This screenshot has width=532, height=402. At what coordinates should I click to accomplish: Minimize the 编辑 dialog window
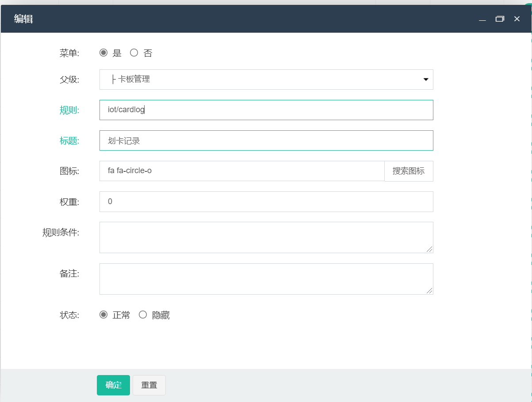(482, 19)
